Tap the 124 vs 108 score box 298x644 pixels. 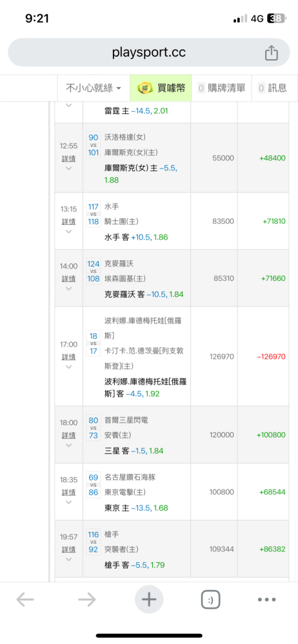point(94,272)
